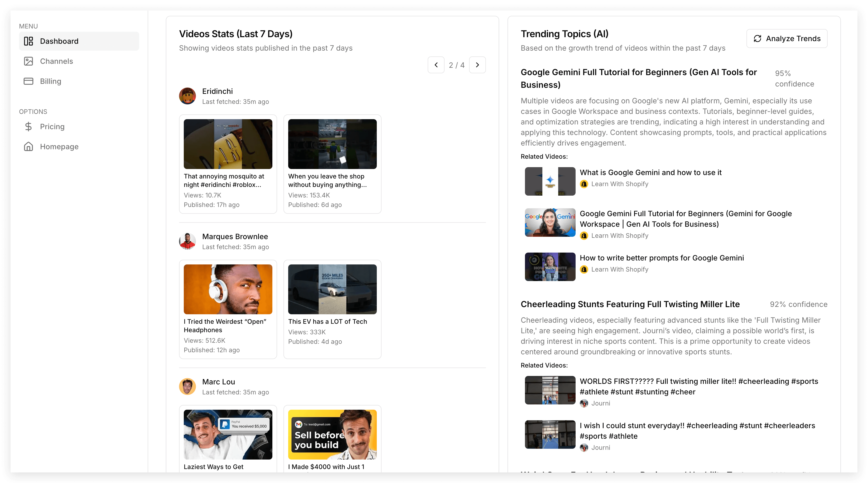Open 'How to write better prompts' video

click(x=662, y=258)
